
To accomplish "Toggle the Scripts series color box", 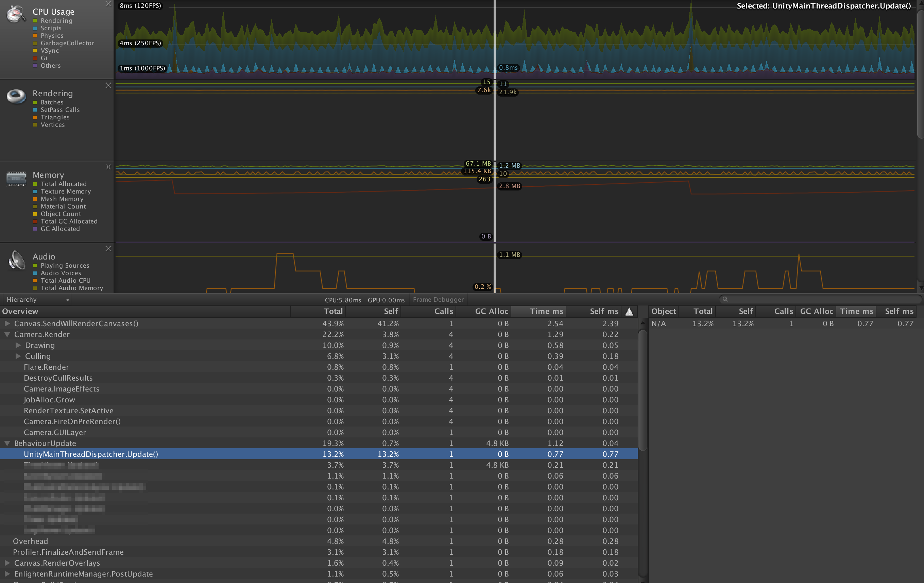I will click(35, 28).
